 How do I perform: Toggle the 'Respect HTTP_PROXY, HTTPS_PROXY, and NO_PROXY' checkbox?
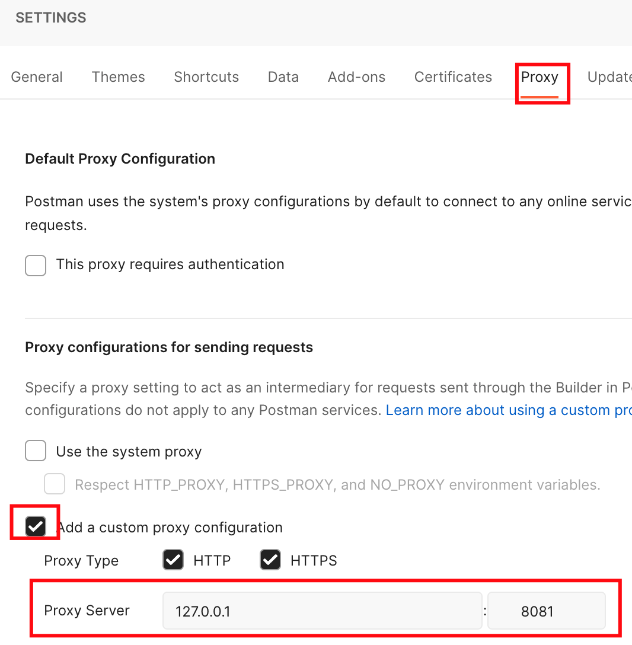click(x=55, y=485)
